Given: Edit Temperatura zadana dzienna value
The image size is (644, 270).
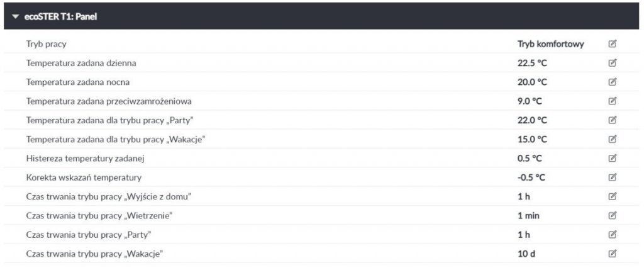Looking at the screenshot, I should (612, 63).
